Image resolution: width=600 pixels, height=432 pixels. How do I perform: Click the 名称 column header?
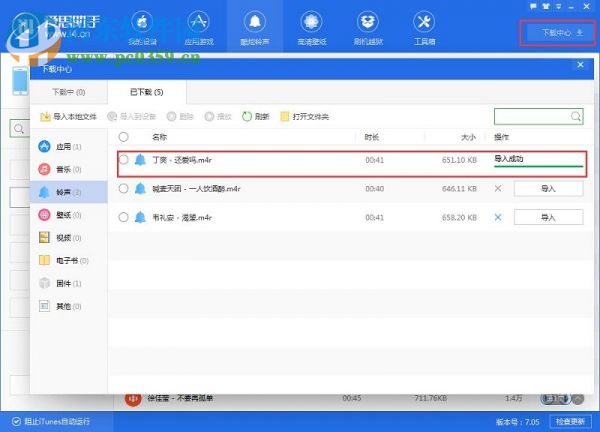[x=160, y=137]
